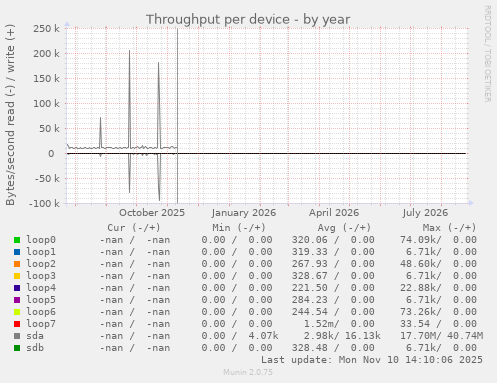Click the loop3 yellow legend swatch
This screenshot has height=383, width=497.
click(17, 276)
